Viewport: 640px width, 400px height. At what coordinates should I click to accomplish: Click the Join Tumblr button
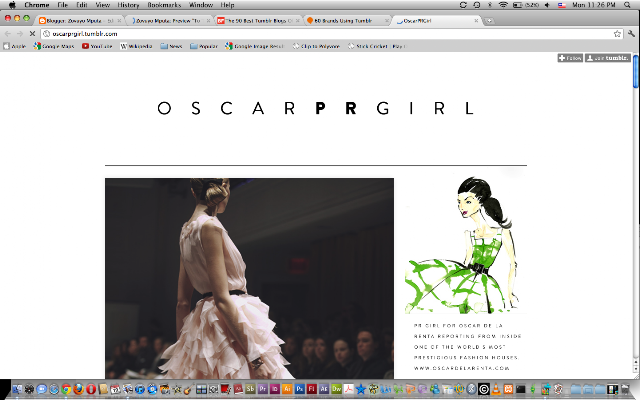point(608,58)
